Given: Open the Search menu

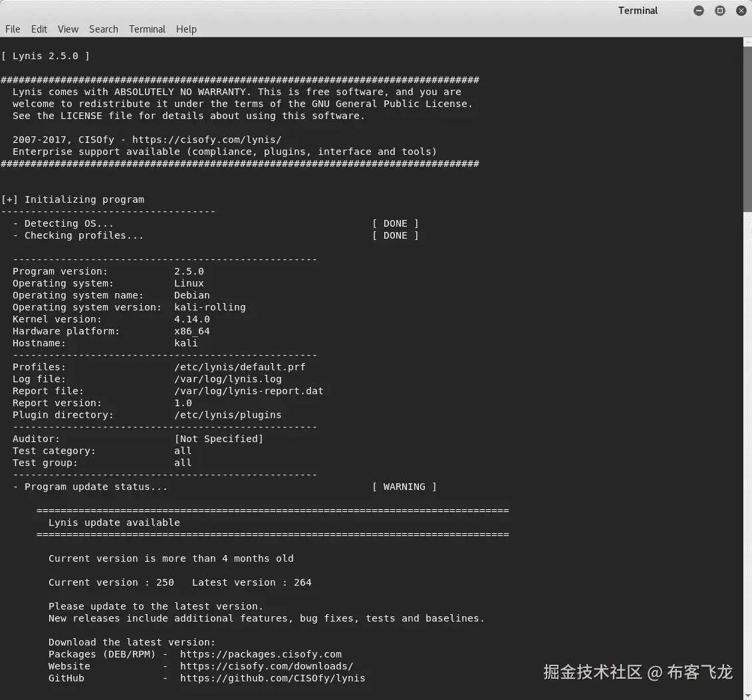Looking at the screenshot, I should point(104,29).
